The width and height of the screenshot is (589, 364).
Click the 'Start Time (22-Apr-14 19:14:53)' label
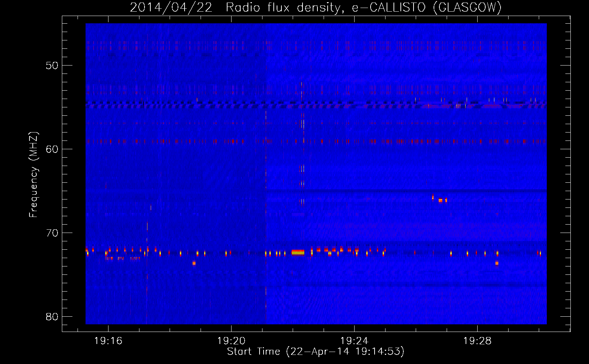click(x=316, y=352)
